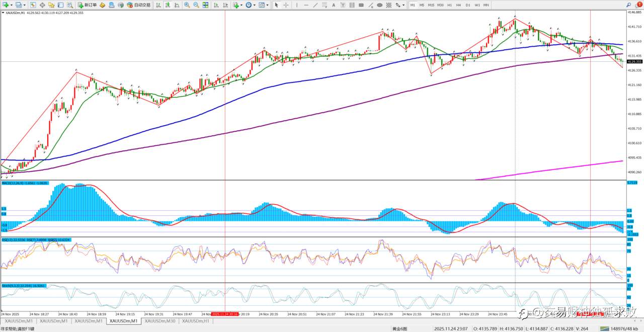Expand the new chart dropdown arrow
Image resolution: width=644 pixels, height=332 pixels.
12,5
